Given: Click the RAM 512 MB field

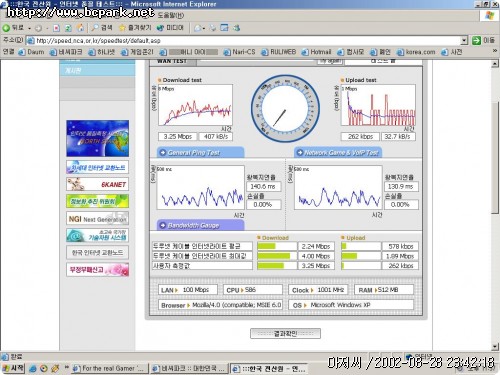Looking at the screenshot, I should 384,290.
